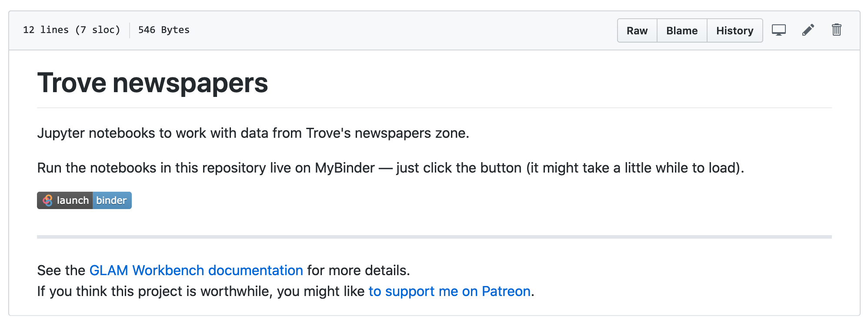868x326 pixels.
Task: Click the Trove newspapers heading
Action: point(153,83)
